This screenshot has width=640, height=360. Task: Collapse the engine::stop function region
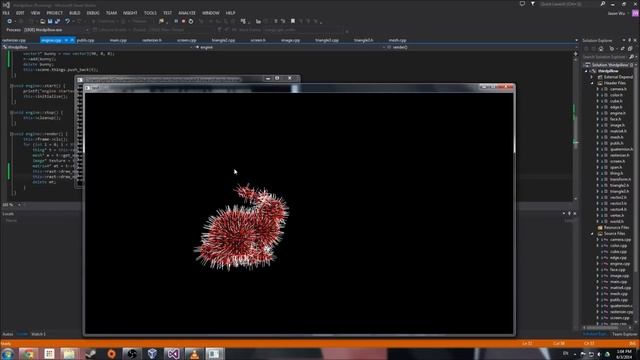12,113
